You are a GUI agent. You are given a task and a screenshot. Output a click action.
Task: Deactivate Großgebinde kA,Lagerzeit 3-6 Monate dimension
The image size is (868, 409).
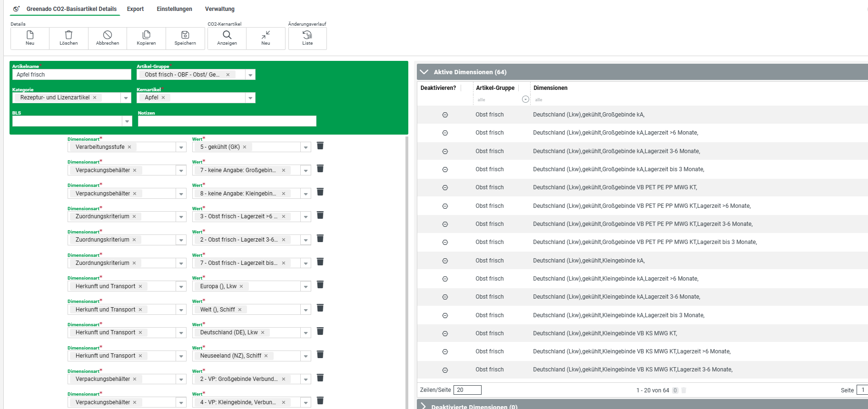tap(445, 151)
